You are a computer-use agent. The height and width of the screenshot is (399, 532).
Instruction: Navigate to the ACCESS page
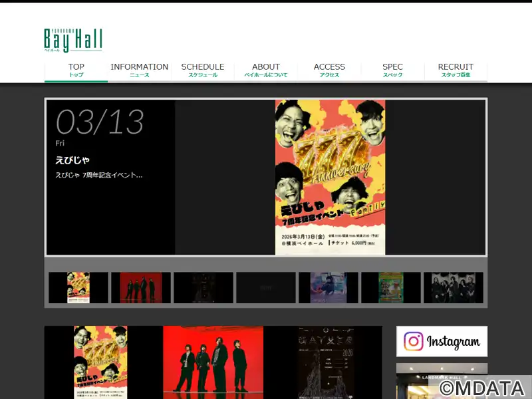pos(329,70)
